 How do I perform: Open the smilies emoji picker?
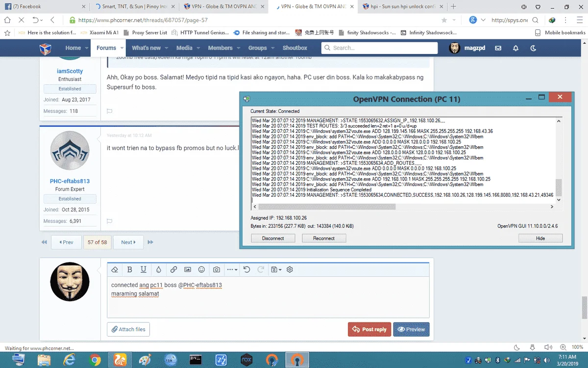coord(201,269)
